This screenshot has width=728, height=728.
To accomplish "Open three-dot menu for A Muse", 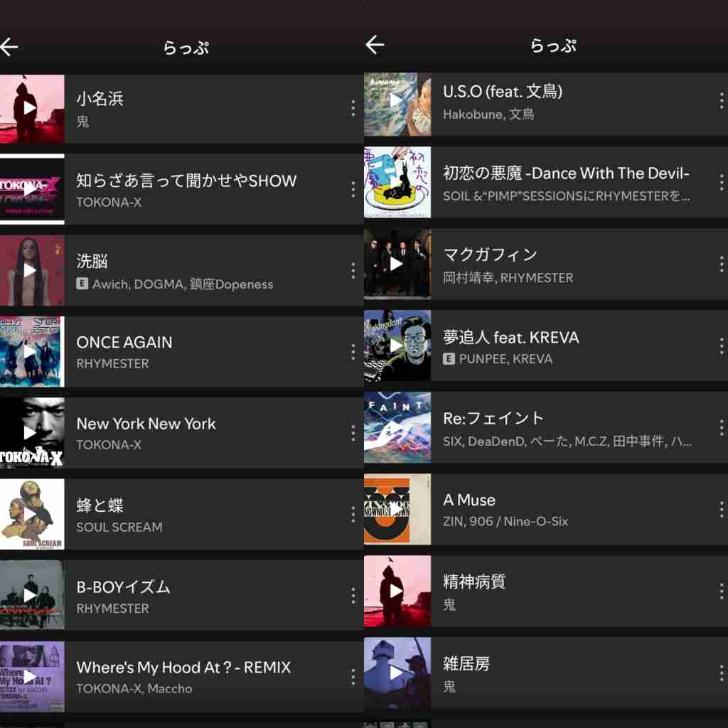I will 721,509.
